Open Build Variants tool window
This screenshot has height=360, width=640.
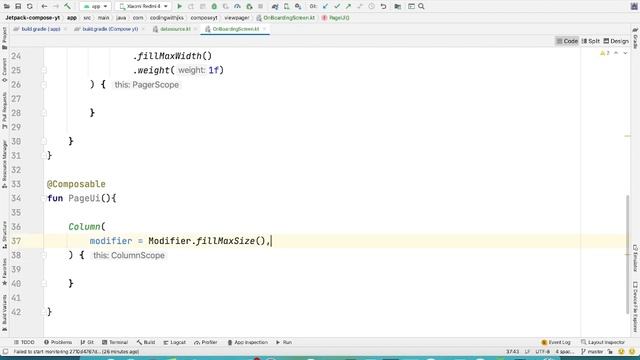(4, 312)
